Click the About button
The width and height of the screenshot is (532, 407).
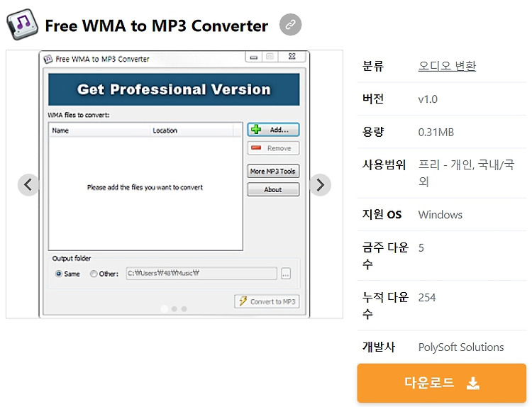pos(273,189)
